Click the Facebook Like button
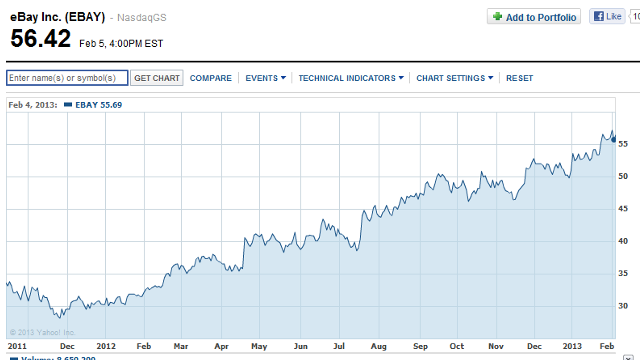The width and height of the screenshot is (640, 360). [607, 16]
